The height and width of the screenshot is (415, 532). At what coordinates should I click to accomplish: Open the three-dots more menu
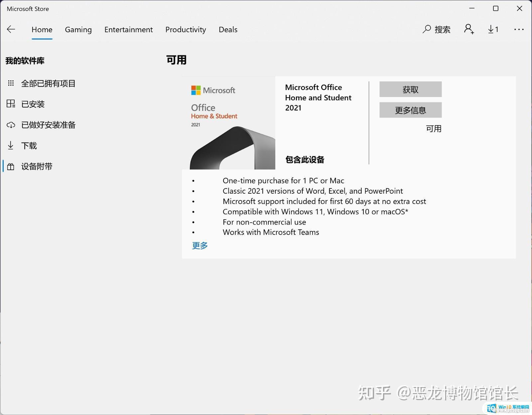click(519, 29)
